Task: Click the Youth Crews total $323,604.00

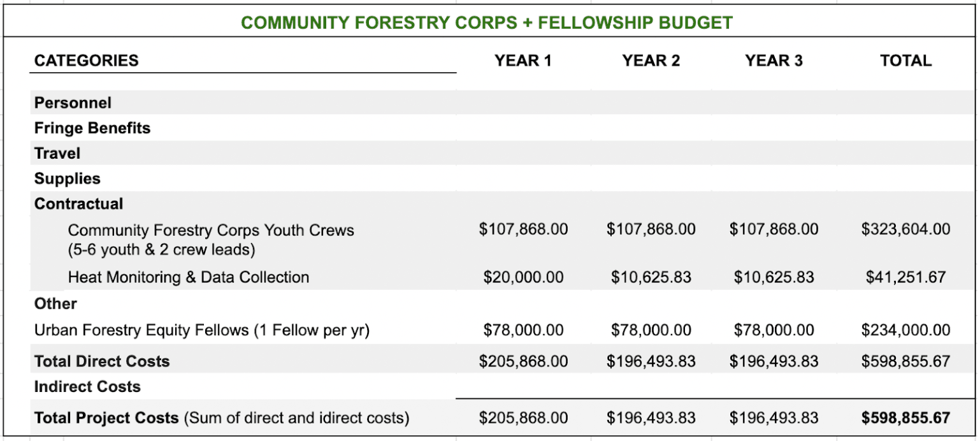Action: pos(905,229)
